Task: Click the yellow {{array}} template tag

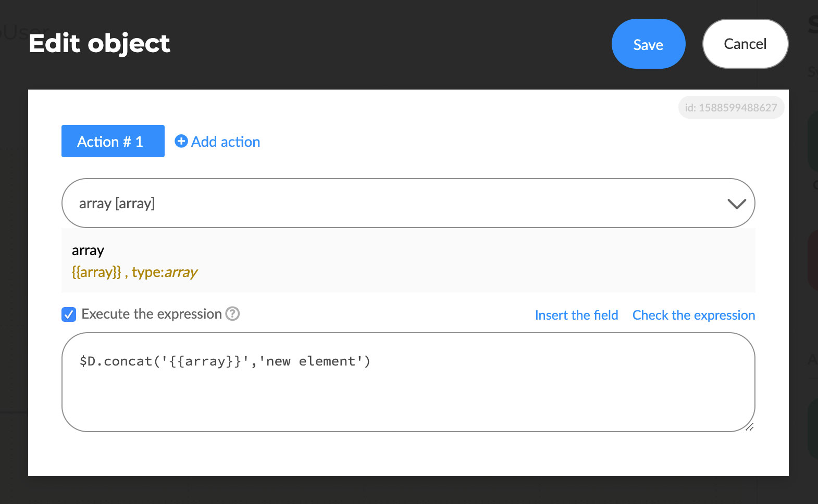Action: coord(96,272)
